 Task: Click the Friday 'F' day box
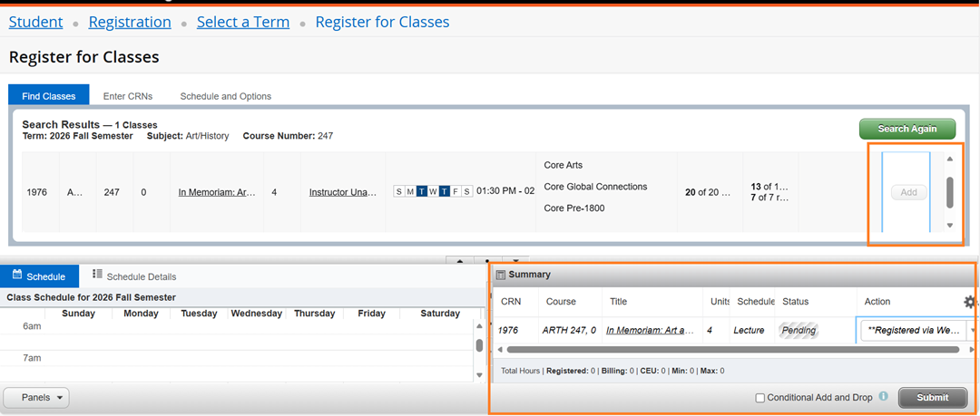[x=455, y=191]
